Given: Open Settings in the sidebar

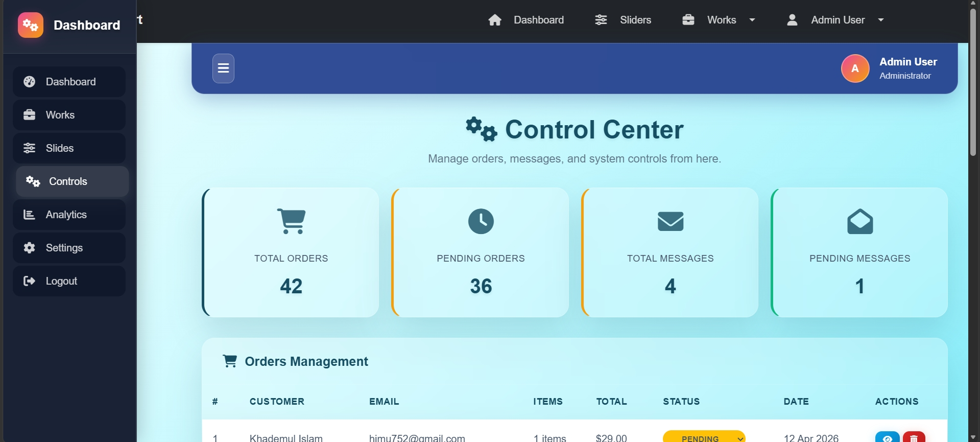Looking at the screenshot, I should coord(69,248).
